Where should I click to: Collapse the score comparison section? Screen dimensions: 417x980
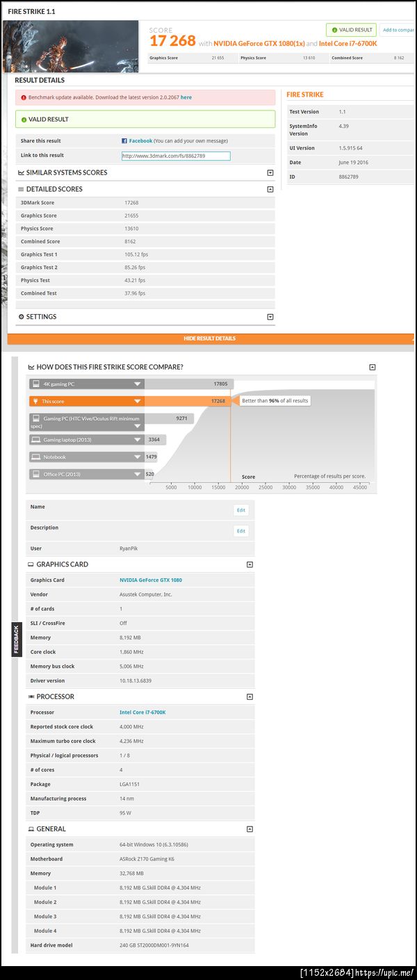pyautogui.click(x=373, y=367)
